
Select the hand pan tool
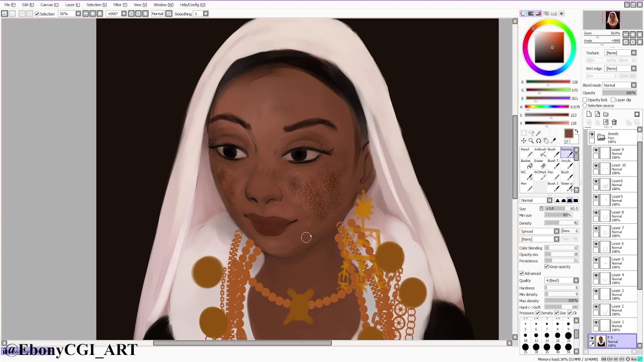(546, 141)
